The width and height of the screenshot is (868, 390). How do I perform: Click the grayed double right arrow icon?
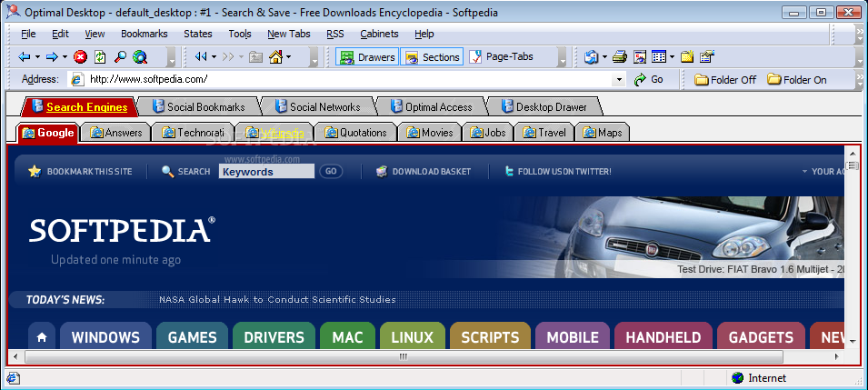(x=228, y=56)
